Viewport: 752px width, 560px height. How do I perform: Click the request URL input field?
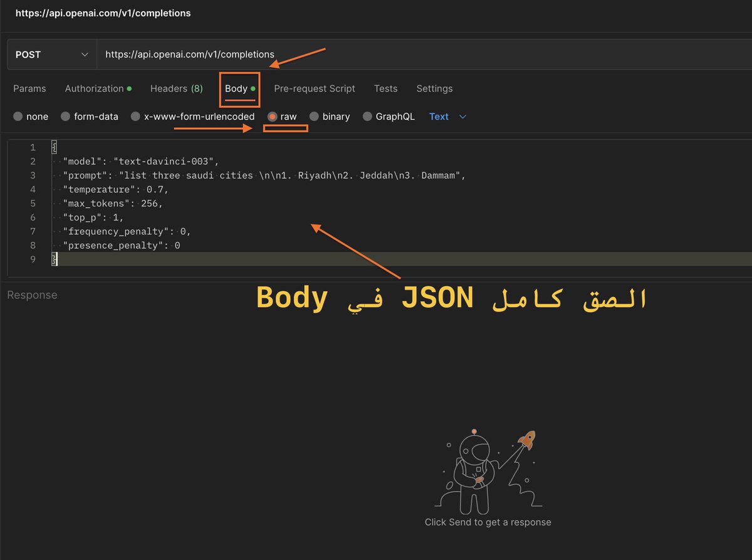[424, 54]
